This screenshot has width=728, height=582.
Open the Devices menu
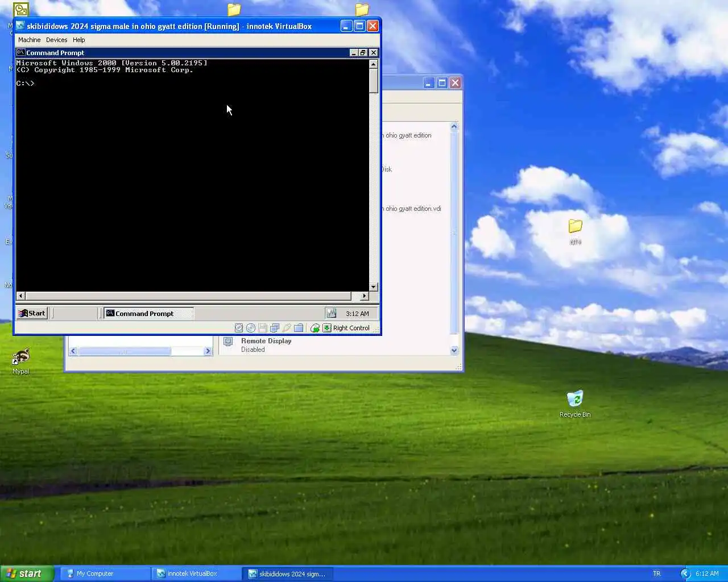click(x=56, y=40)
